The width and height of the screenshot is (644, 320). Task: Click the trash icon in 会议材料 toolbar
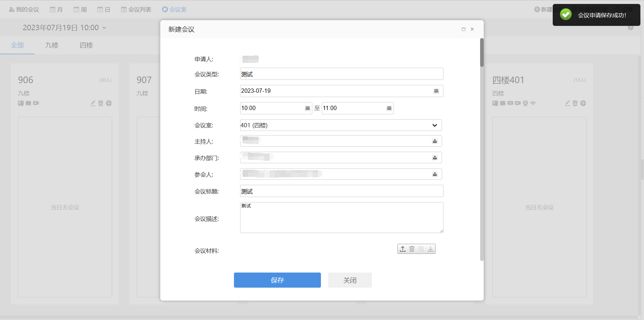point(412,249)
